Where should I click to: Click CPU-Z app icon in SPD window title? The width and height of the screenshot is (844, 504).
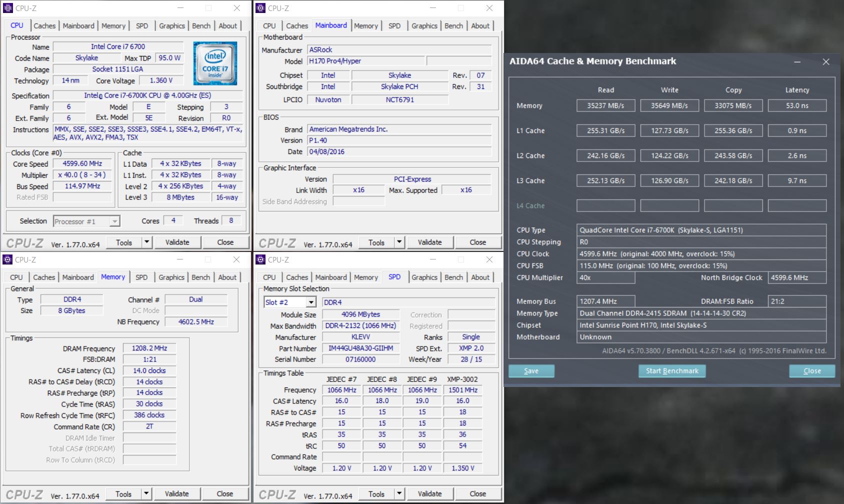[x=260, y=259]
